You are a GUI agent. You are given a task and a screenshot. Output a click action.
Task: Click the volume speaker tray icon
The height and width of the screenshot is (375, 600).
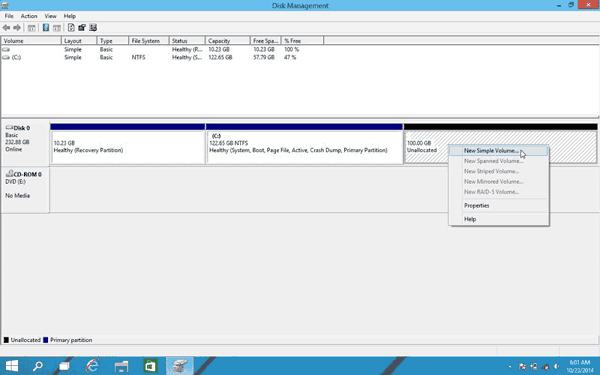(x=556, y=367)
